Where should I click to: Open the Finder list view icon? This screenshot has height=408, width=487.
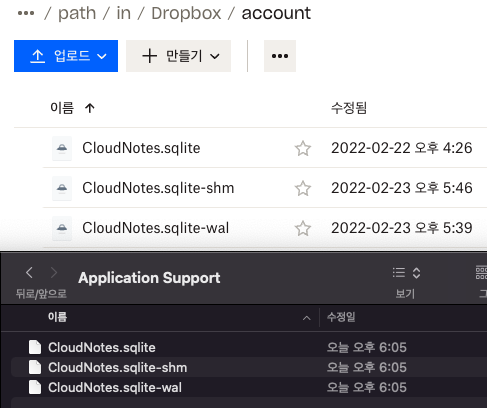(x=399, y=273)
